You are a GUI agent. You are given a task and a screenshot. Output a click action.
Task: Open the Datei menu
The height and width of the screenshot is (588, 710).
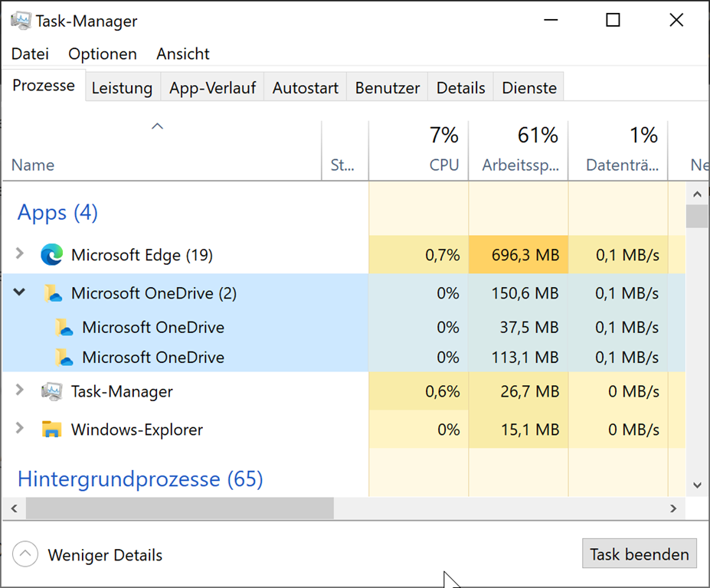tap(30, 54)
